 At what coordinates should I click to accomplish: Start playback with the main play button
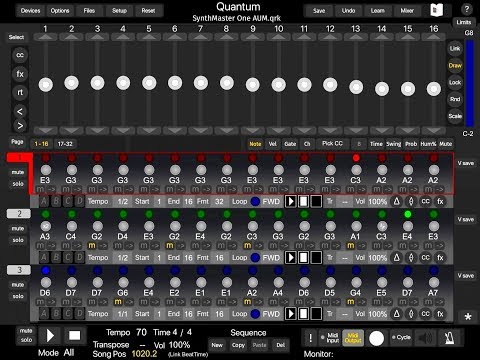tap(50, 336)
